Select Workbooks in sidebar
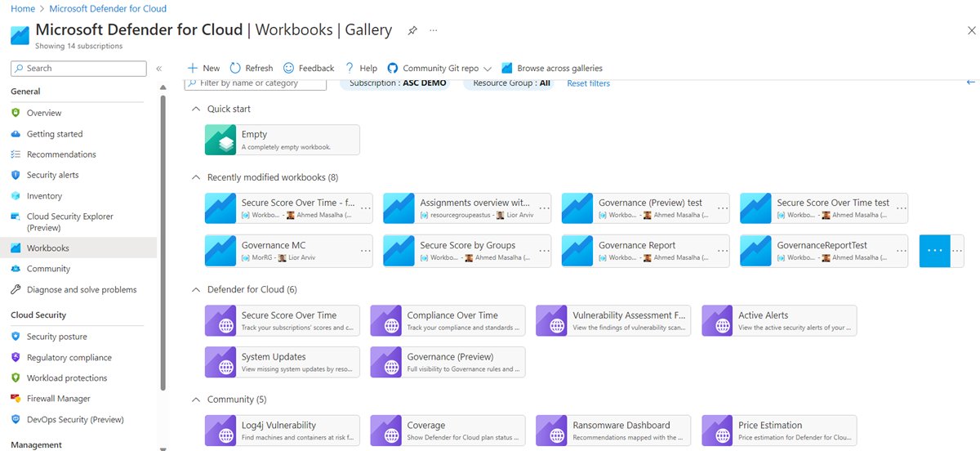This screenshot has width=980, height=451. [x=78, y=248]
